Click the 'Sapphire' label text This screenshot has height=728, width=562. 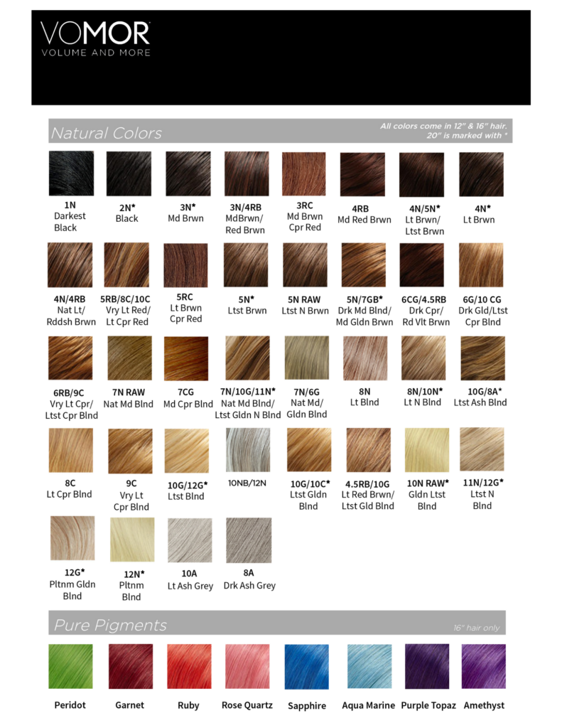[307, 706]
